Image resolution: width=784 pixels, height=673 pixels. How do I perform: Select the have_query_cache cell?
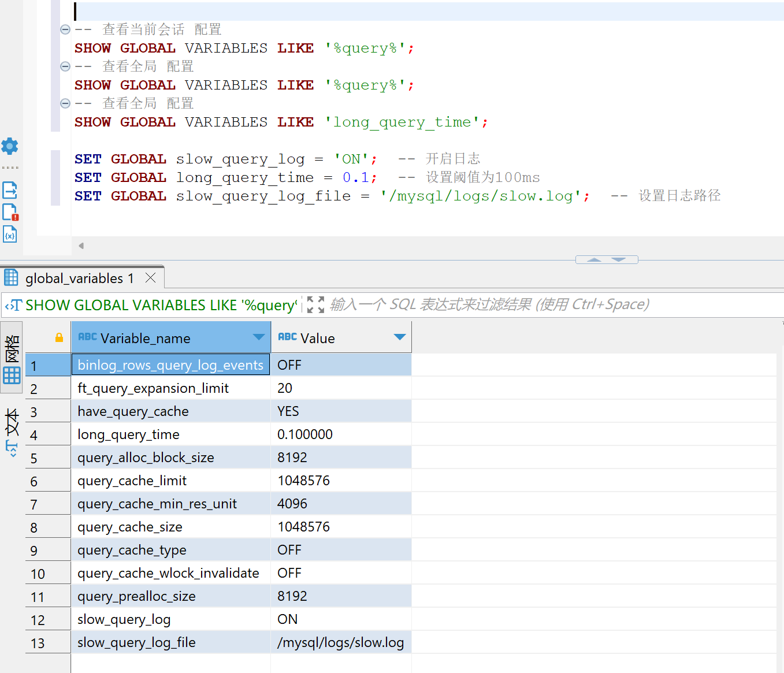click(170, 411)
